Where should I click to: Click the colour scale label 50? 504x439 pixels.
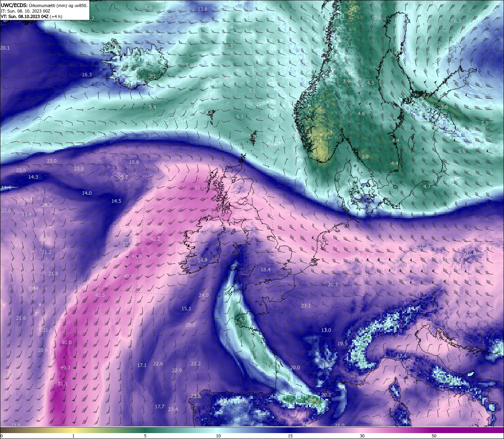tap(434, 436)
